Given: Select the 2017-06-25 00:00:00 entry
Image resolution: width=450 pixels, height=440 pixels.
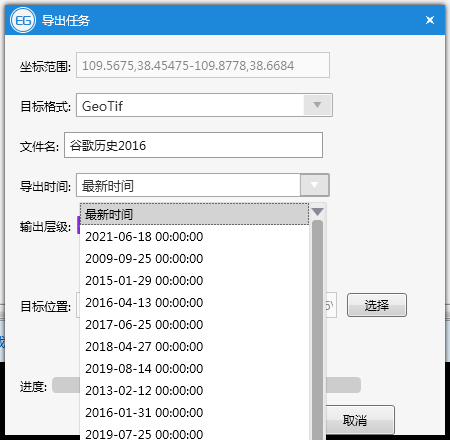Looking at the screenshot, I should (x=194, y=325).
